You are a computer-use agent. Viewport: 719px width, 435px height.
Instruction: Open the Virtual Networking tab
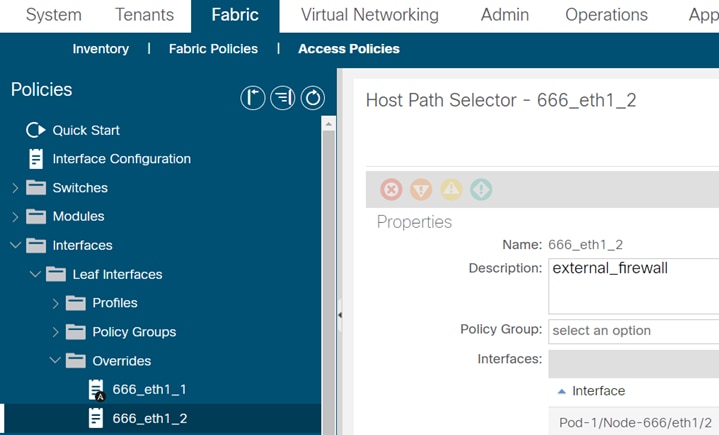370,15
